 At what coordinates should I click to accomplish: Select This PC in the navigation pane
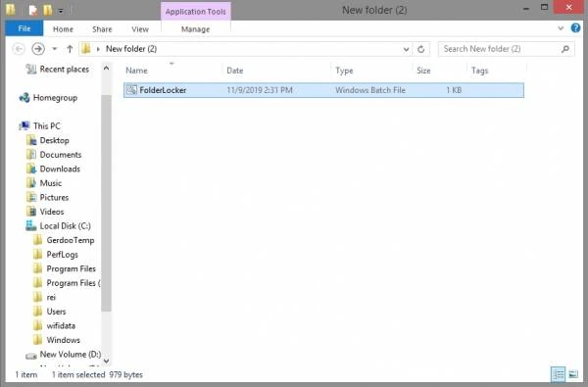[46, 126]
